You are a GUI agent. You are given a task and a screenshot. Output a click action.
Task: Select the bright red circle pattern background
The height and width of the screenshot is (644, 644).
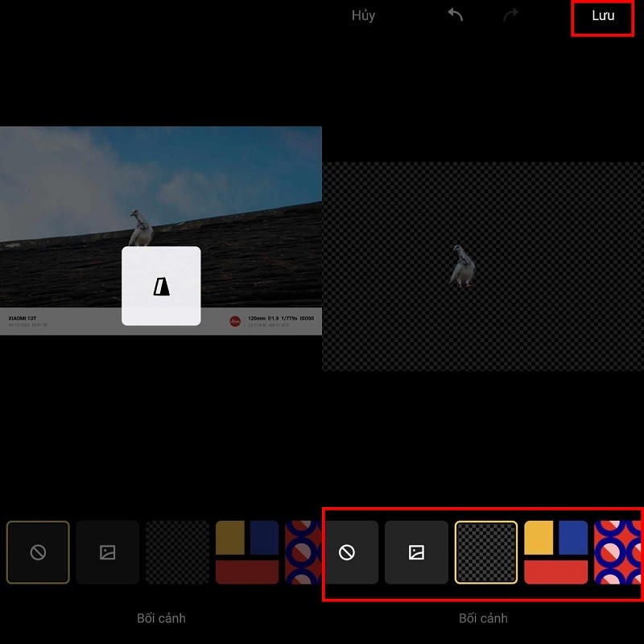click(x=618, y=552)
